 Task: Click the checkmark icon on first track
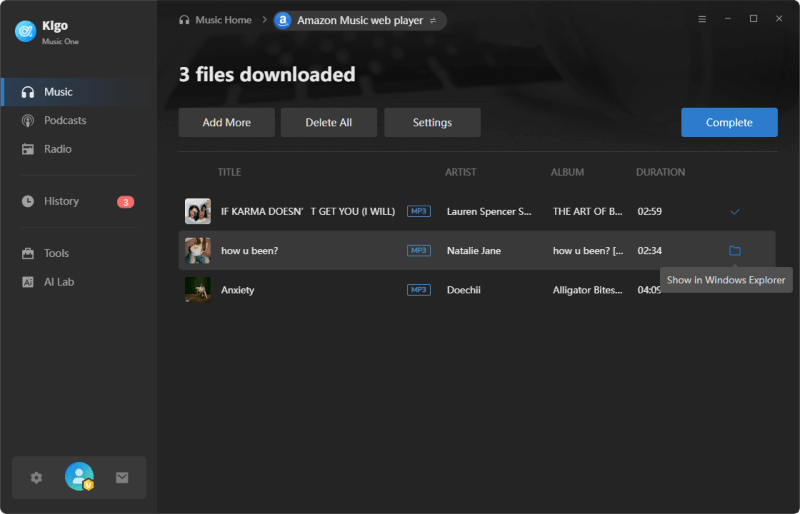[x=735, y=212]
